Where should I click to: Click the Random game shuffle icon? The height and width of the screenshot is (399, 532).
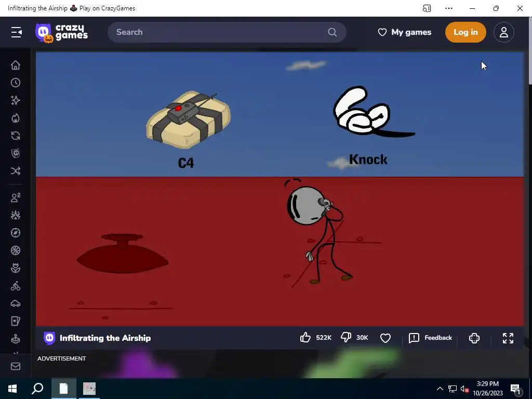pos(16,170)
